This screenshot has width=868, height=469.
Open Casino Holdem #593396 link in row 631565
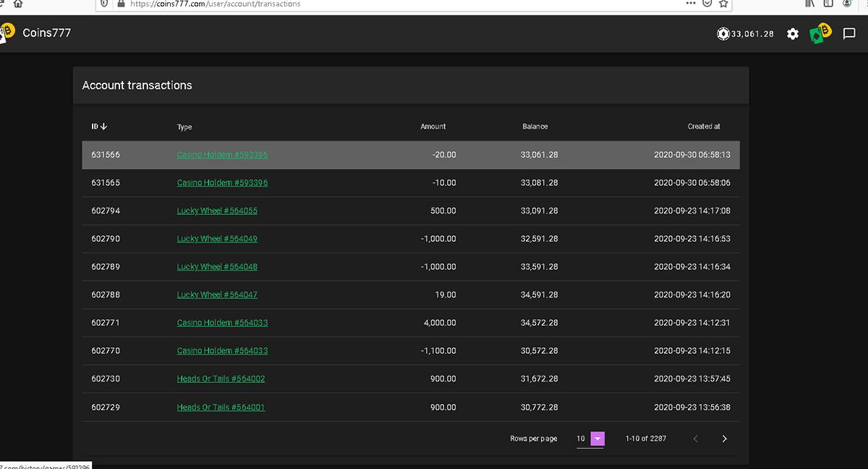pos(222,183)
